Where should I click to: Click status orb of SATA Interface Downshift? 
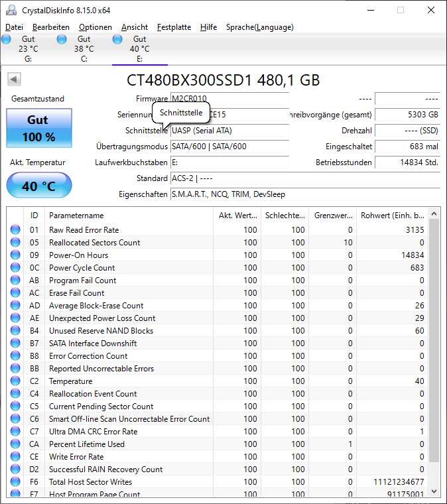(15, 343)
